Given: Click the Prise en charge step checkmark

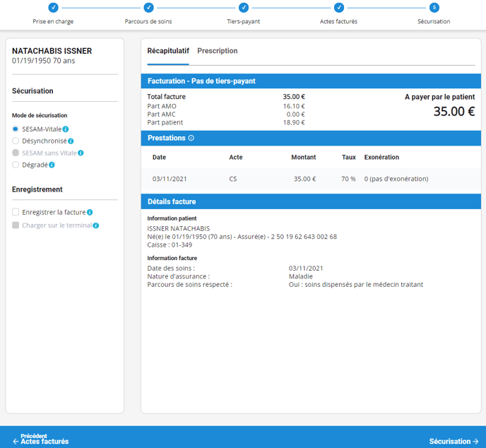Looking at the screenshot, I should [53, 8].
